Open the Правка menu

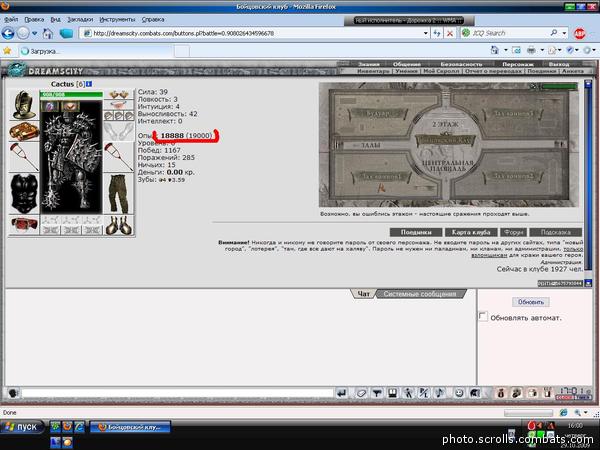(x=34, y=19)
